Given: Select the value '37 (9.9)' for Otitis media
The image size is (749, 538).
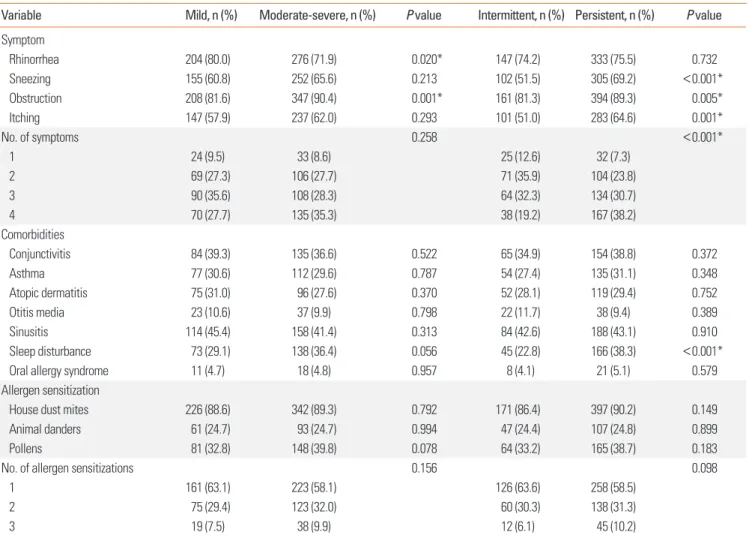Looking at the screenshot, I should click(314, 312).
